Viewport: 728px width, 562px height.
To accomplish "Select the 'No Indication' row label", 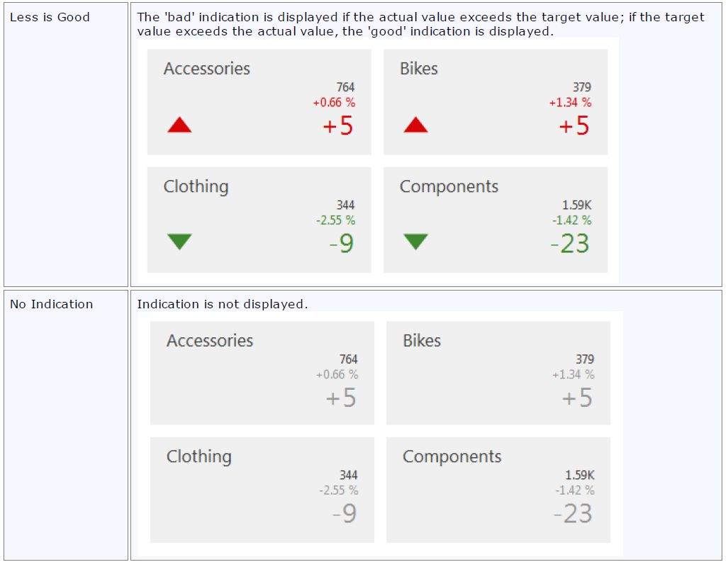I will coord(51,304).
